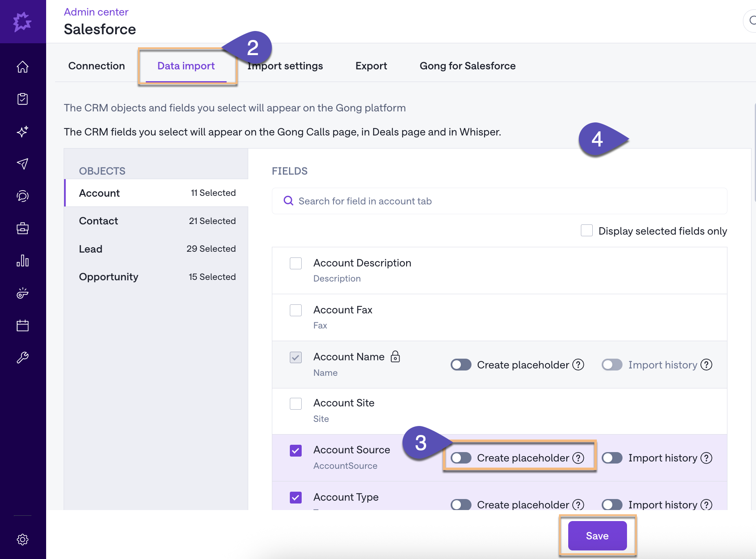756x559 pixels.
Task: Open the Gong for Salesforce tab
Action: [x=467, y=66]
